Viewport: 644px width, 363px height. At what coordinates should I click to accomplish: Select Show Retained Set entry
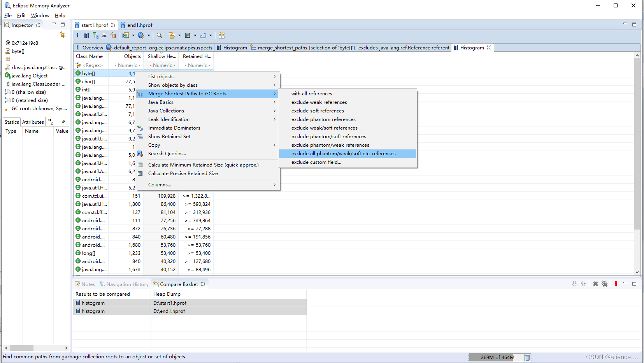[x=207, y=137]
